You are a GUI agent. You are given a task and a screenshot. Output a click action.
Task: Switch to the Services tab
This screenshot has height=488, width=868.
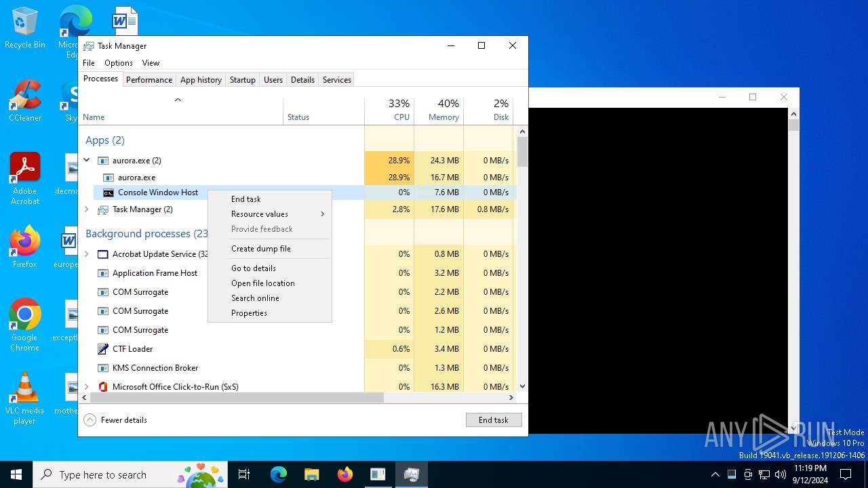(x=337, y=80)
